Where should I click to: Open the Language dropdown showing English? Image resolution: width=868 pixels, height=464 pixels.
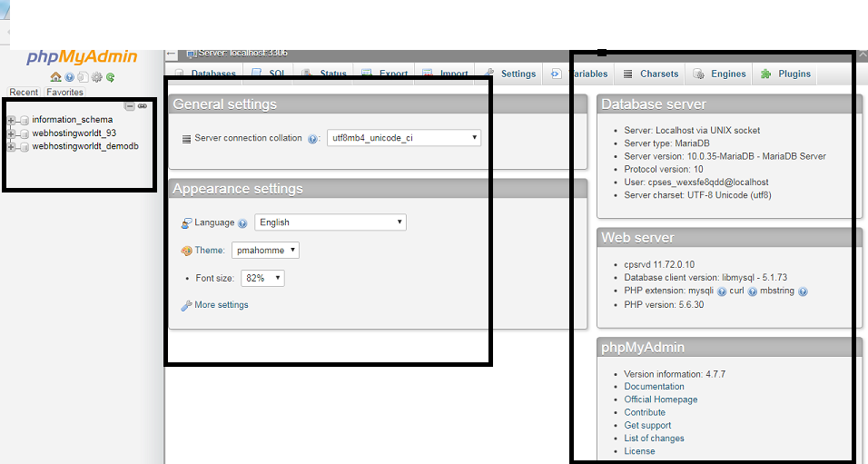330,222
